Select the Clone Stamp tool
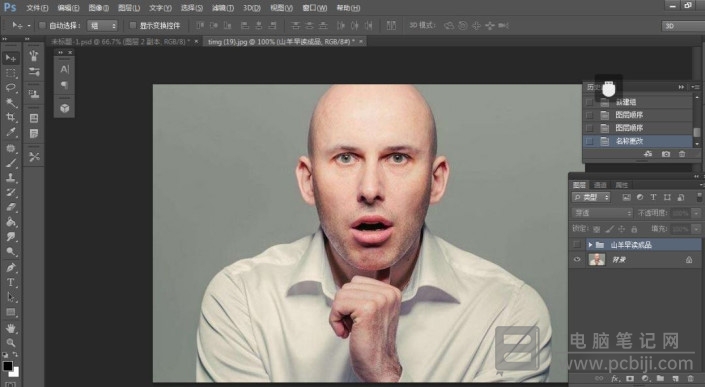705x387 pixels. coord(10,178)
